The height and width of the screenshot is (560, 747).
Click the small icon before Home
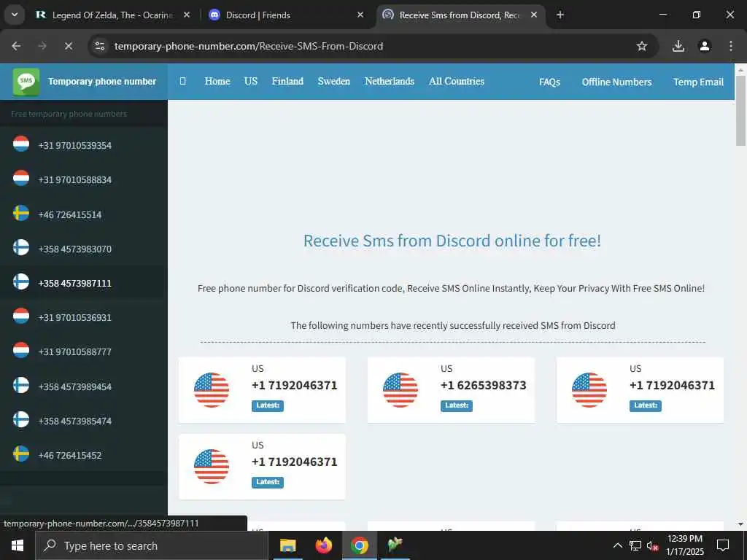pyautogui.click(x=182, y=82)
